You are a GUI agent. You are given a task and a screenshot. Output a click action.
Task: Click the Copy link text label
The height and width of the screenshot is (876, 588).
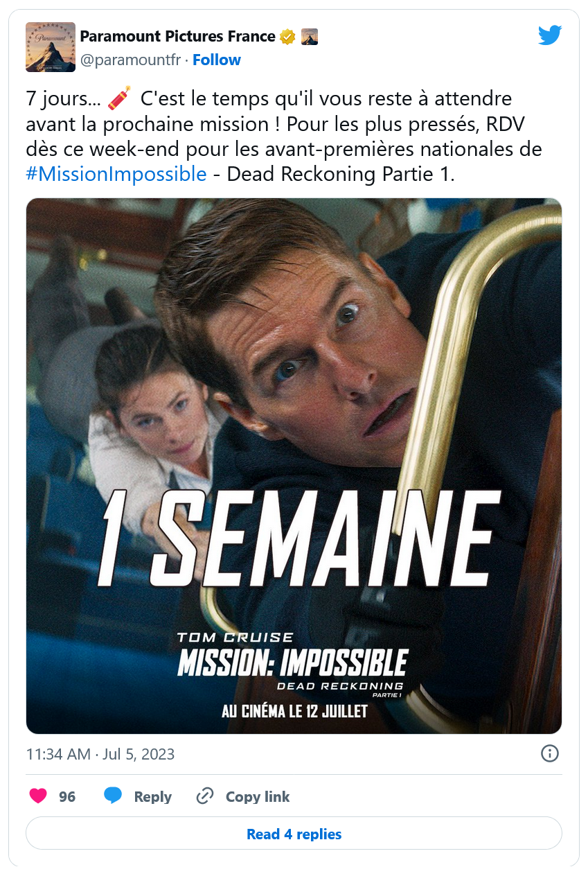click(x=258, y=797)
